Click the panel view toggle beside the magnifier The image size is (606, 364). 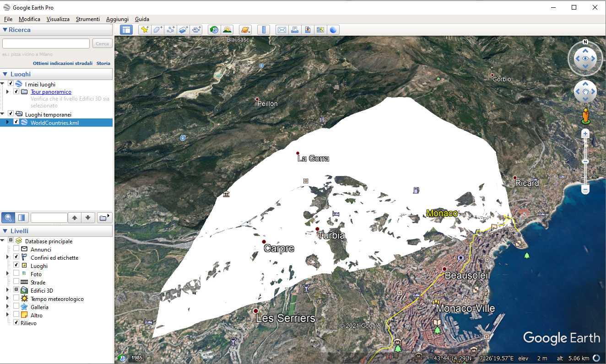(x=22, y=217)
